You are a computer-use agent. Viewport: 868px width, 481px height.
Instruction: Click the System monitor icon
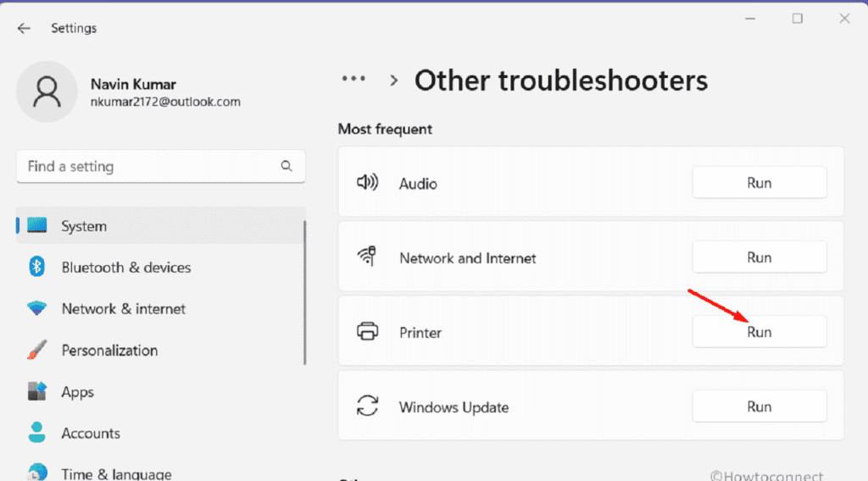(37, 225)
